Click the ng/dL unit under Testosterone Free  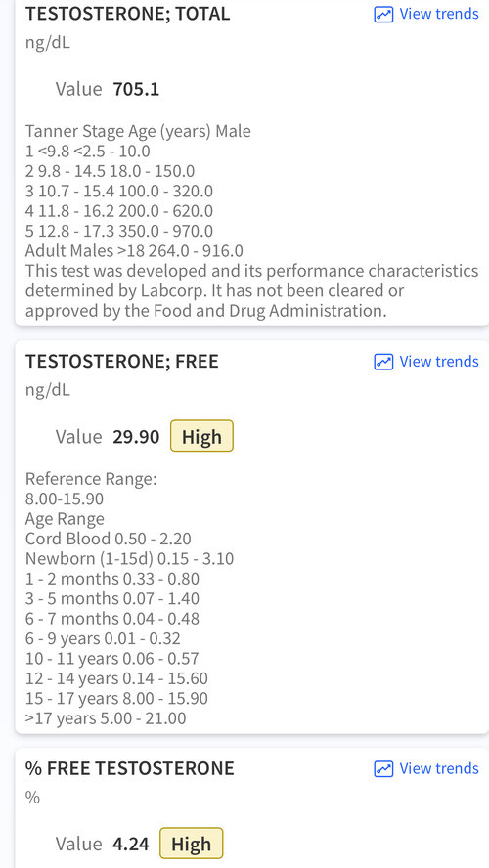click(x=48, y=391)
